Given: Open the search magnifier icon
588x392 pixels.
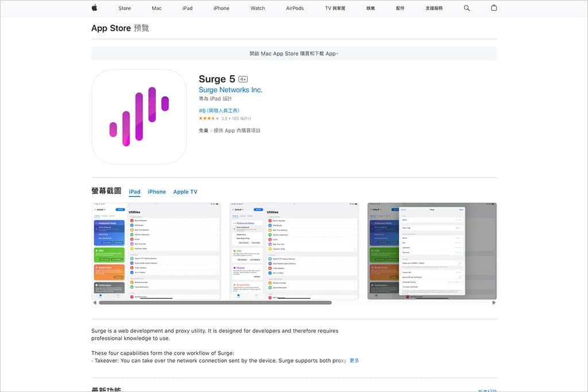Looking at the screenshot, I should tap(466, 8).
